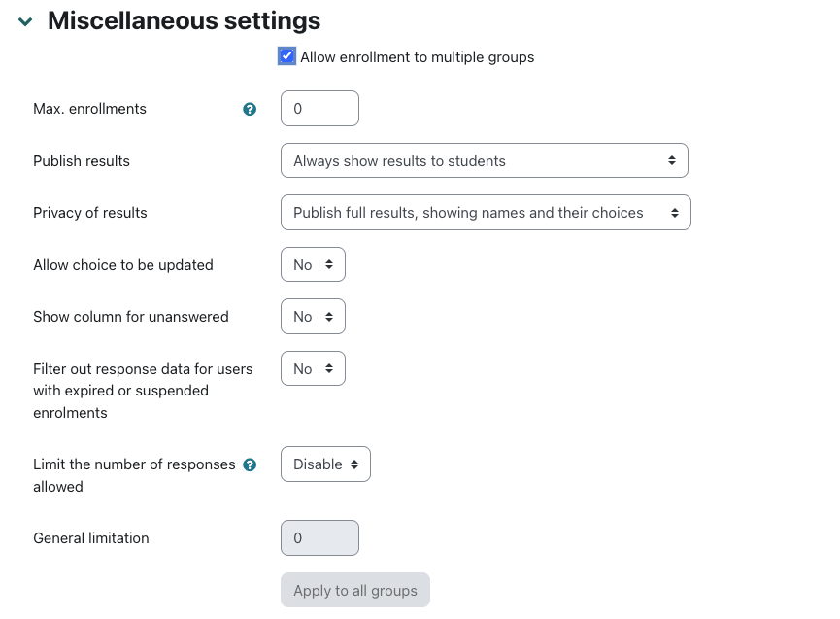Click the Max. enrollments label text
840x619 pixels.
point(89,109)
